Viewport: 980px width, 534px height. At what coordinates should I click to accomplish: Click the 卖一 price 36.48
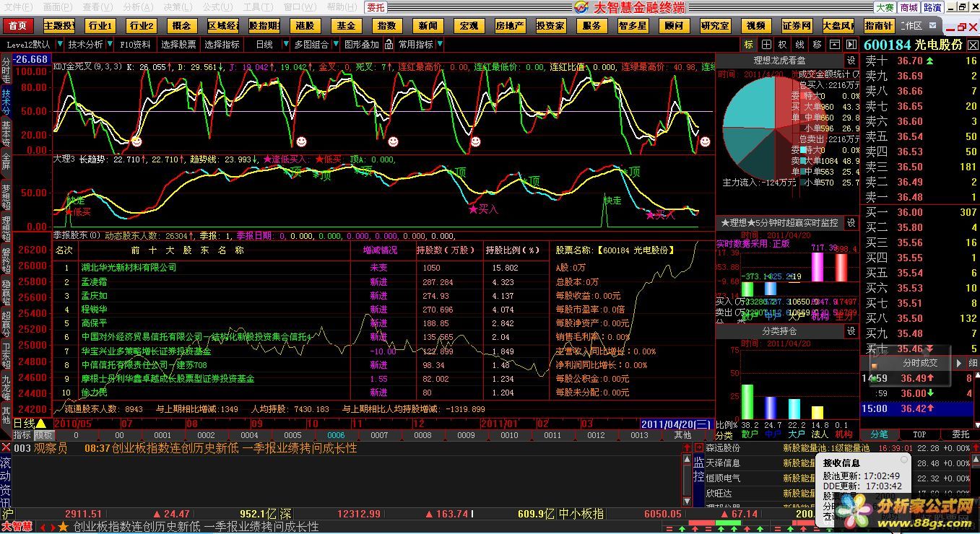(x=910, y=197)
